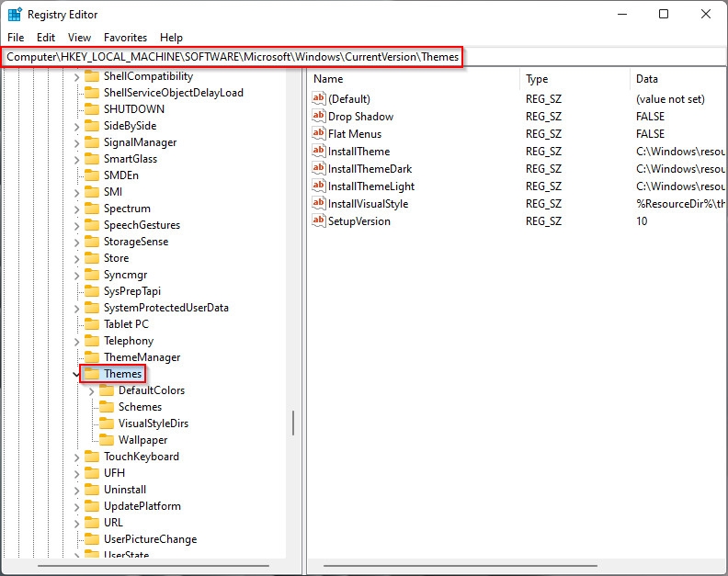The height and width of the screenshot is (576, 728).
Task: Click the SMDEn folder icon
Action: [92, 175]
